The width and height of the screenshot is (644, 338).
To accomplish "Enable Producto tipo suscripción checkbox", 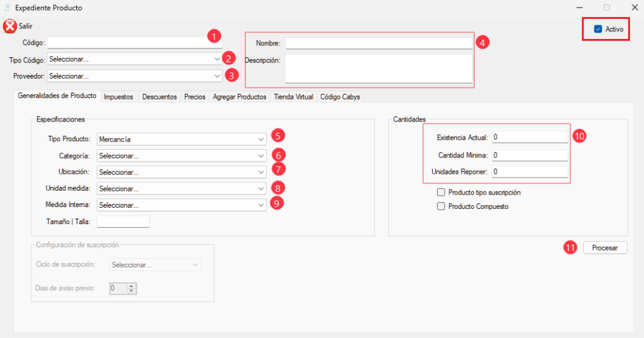I will point(441,193).
